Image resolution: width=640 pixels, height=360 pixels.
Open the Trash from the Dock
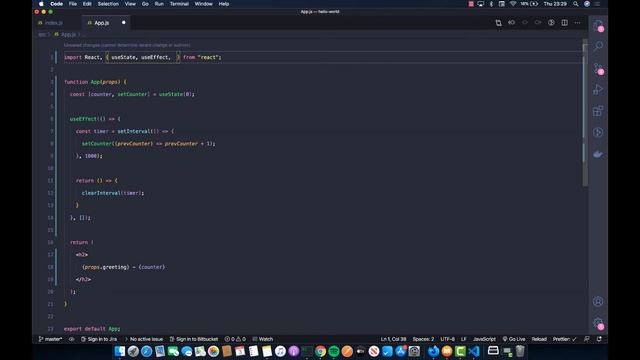(x=520, y=351)
